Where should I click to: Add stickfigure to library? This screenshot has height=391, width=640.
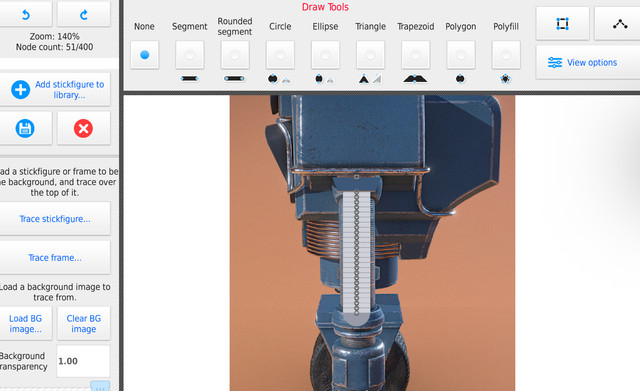[55, 89]
